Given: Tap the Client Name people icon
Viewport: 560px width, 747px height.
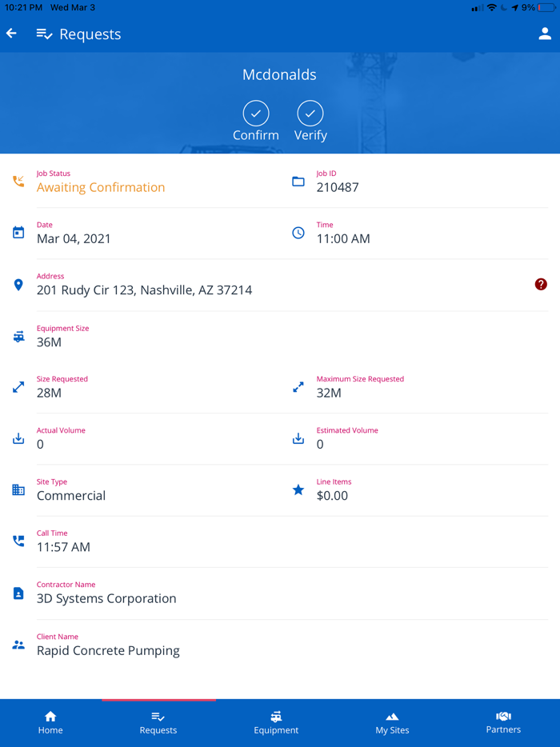Looking at the screenshot, I should (x=18, y=645).
